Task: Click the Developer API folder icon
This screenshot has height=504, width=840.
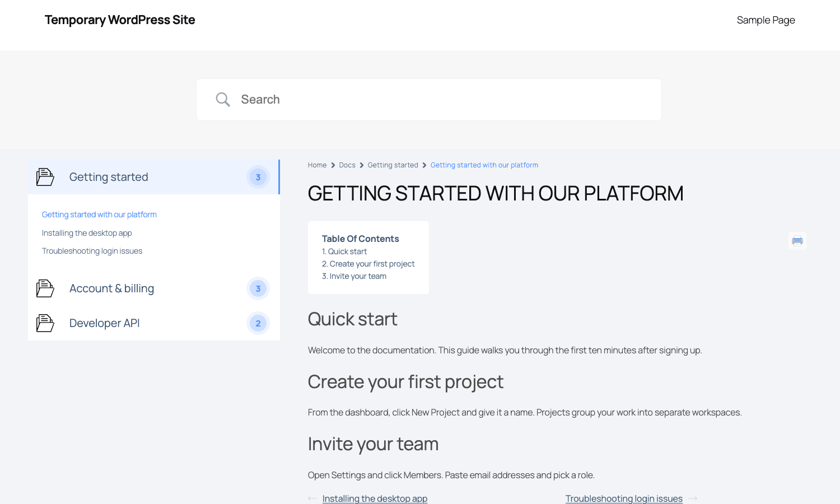Action: pyautogui.click(x=45, y=323)
